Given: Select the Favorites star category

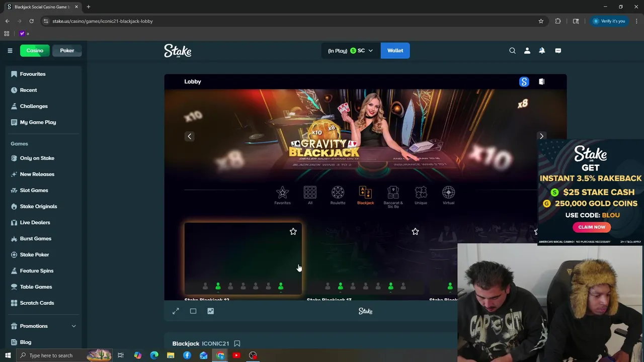Looking at the screenshot, I should [282, 196].
